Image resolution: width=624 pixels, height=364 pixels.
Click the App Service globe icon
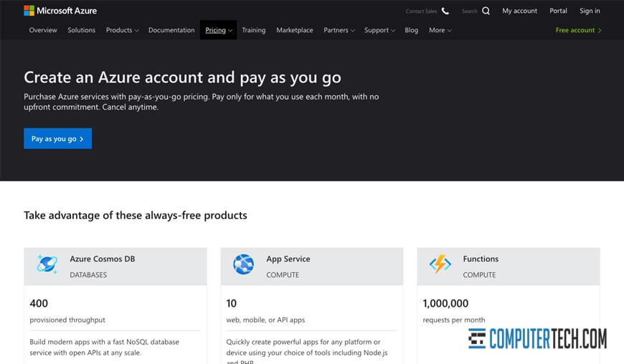pyautogui.click(x=244, y=264)
